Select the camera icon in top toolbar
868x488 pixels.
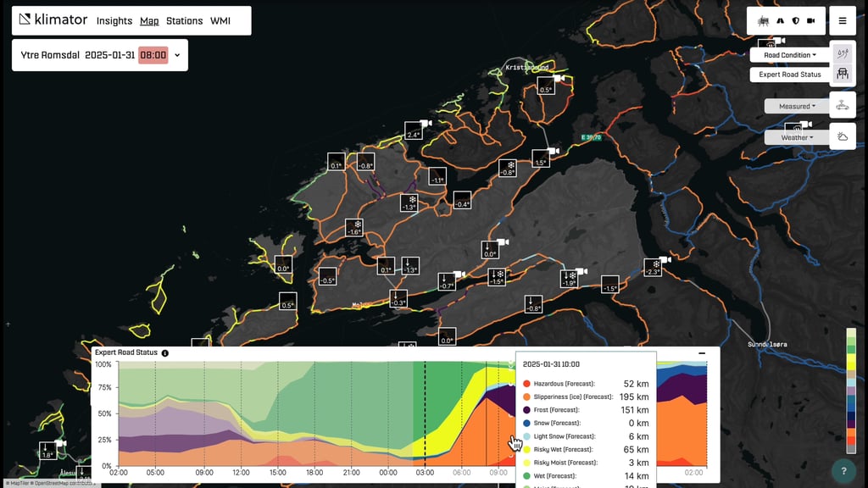click(x=811, y=20)
